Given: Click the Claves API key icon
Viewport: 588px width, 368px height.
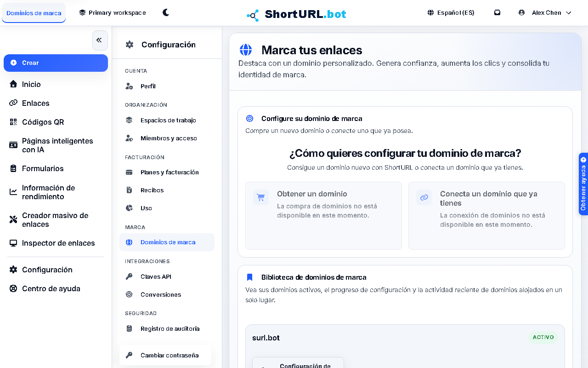Looking at the screenshot, I should 129,276.
